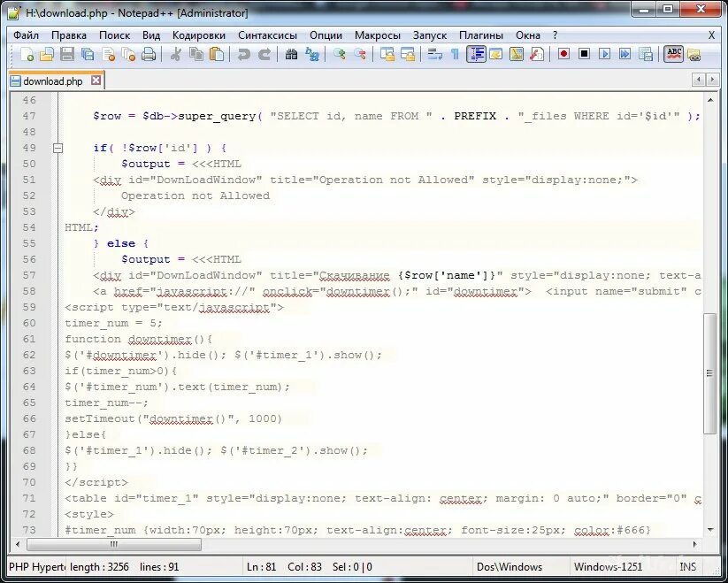
Task: Toggle word wrap toolbar icon
Action: click(x=435, y=55)
